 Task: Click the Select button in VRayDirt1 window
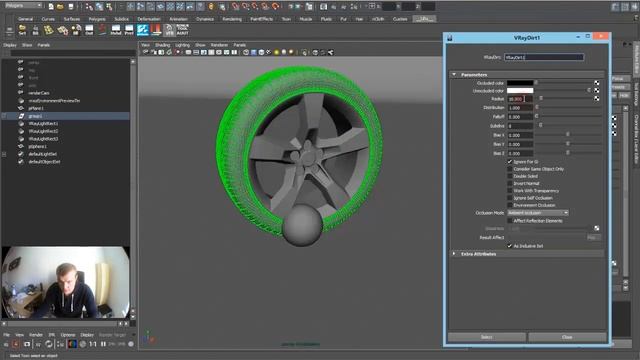[487, 337]
